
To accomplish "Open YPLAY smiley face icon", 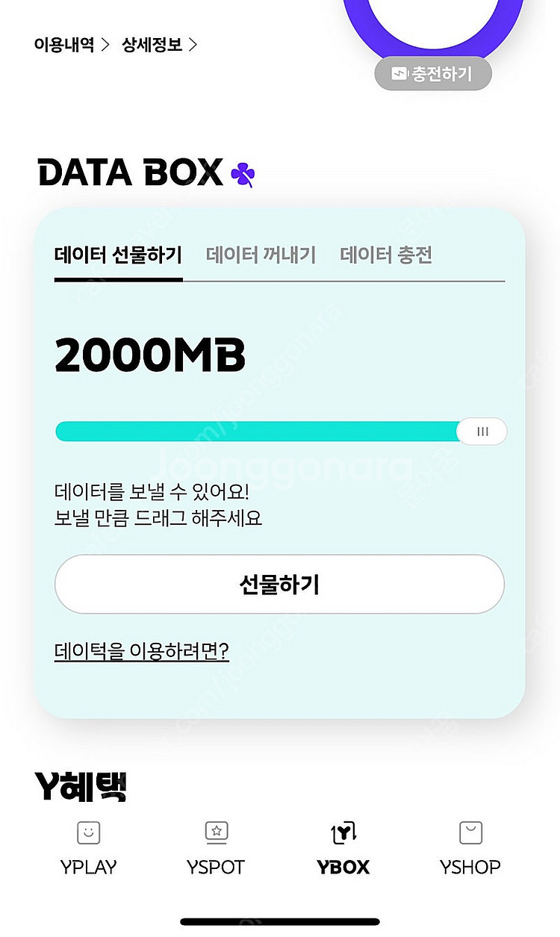I will pyautogui.click(x=88, y=832).
